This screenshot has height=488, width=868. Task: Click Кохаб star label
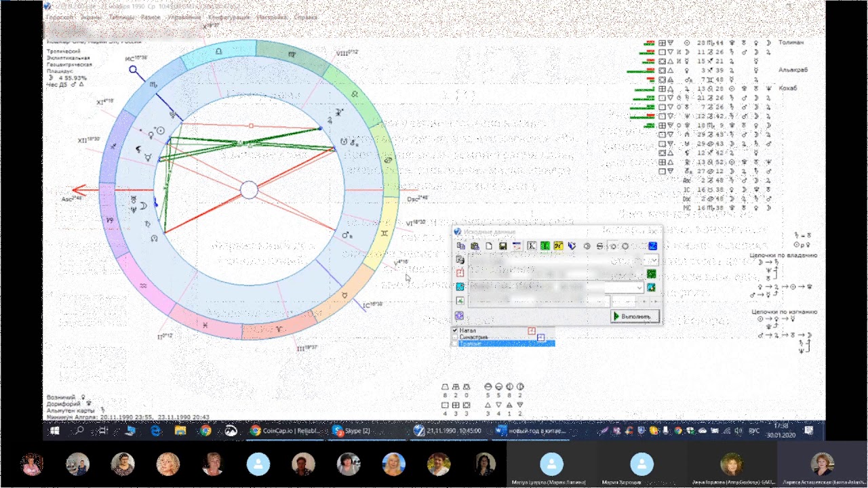pyautogui.click(x=788, y=88)
